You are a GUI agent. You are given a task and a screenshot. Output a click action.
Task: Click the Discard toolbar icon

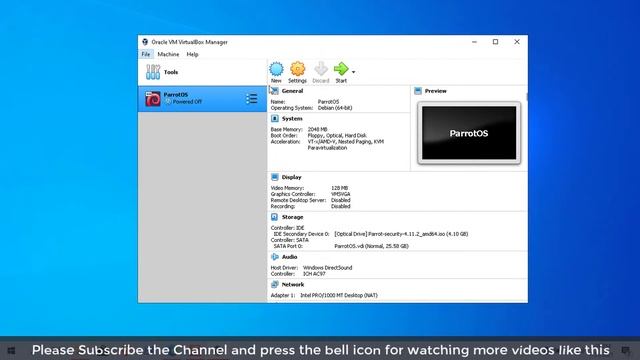point(321,69)
